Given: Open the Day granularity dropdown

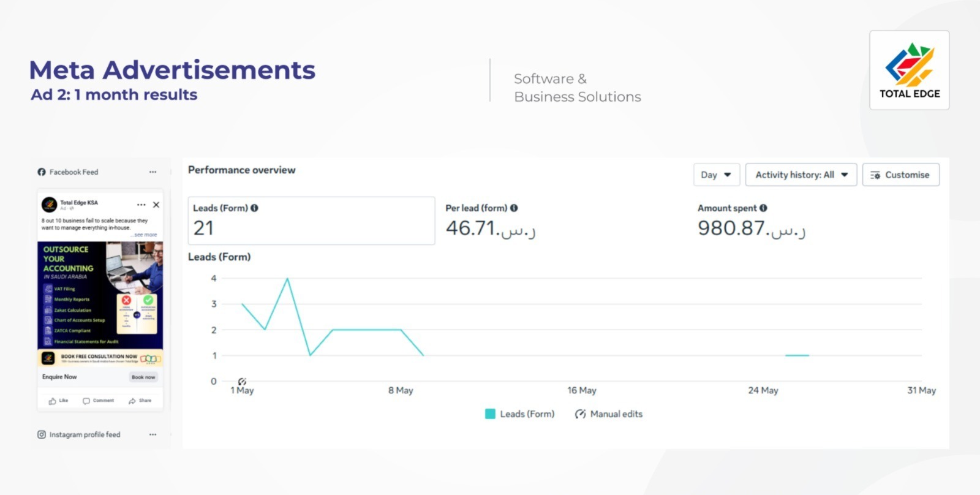Looking at the screenshot, I should [x=717, y=175].
